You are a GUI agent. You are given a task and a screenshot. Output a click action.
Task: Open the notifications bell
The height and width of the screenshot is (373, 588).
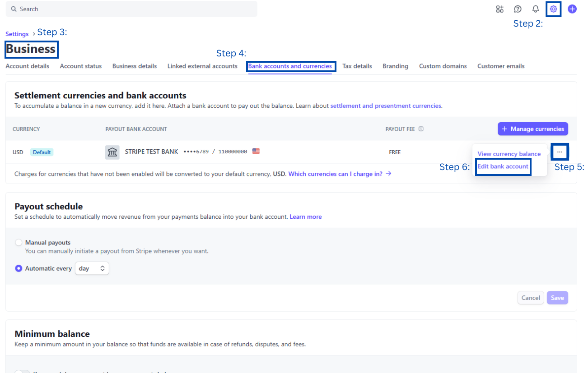[x=535, y=9]
